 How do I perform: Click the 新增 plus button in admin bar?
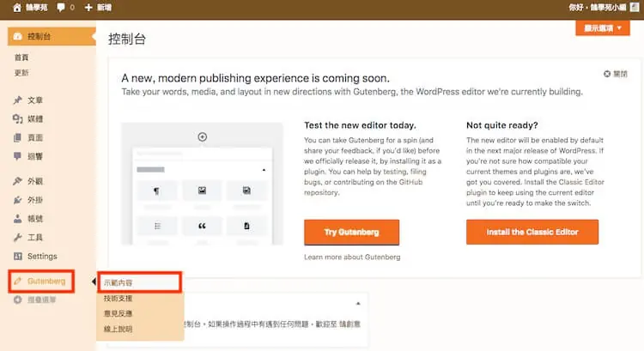(98, 8)
